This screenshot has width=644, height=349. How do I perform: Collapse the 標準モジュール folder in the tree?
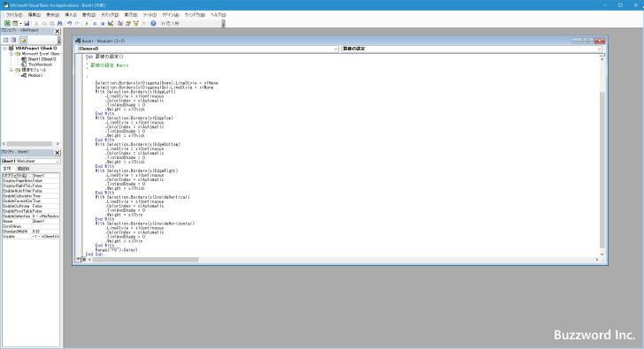click(11, 70)
